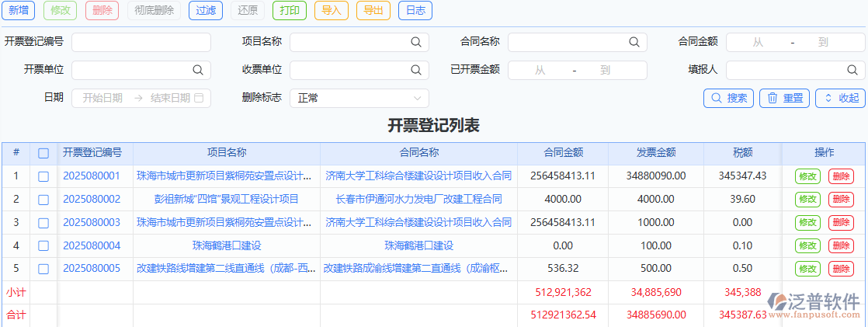The image size is (868, 327).
Task: Click the 修改 toolbar button
Action: pyautogui.click(x=61, y=11)
